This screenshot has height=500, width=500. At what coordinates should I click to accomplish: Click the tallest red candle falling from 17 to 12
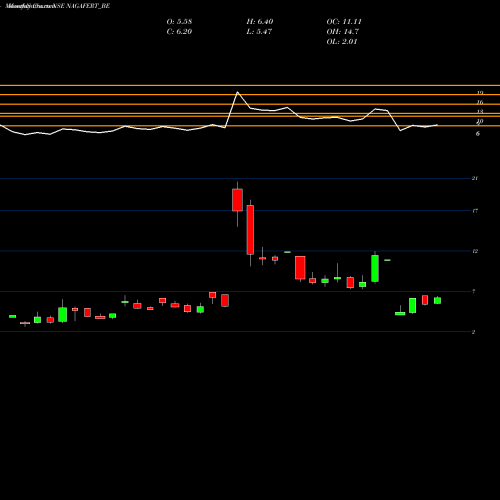pos(250,230)
